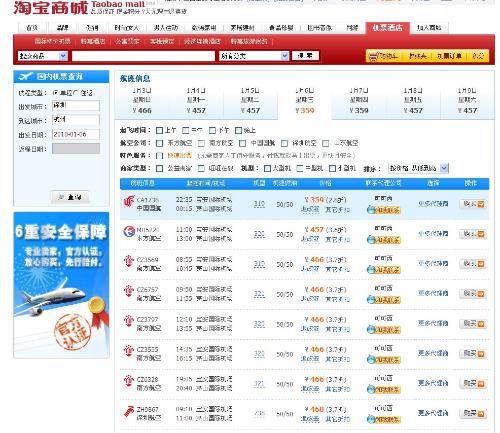Click the airplane icon in the flight search panel header

pos(25,76)
